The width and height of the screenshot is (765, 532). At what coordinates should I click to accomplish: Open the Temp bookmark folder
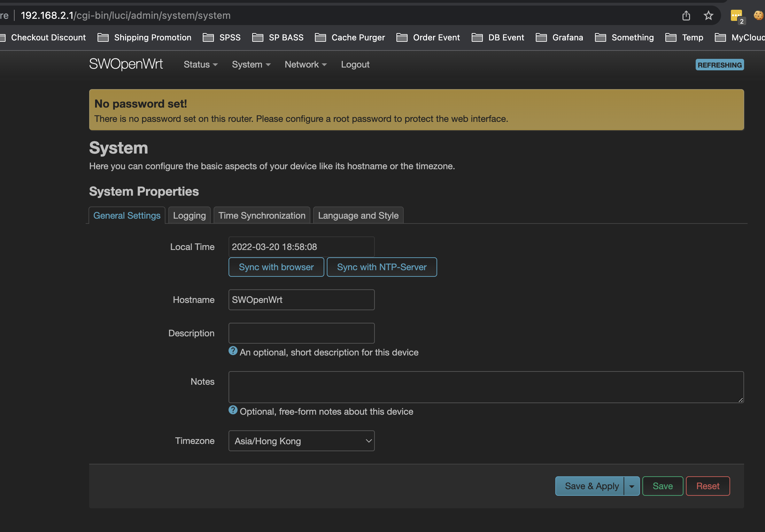692,37
